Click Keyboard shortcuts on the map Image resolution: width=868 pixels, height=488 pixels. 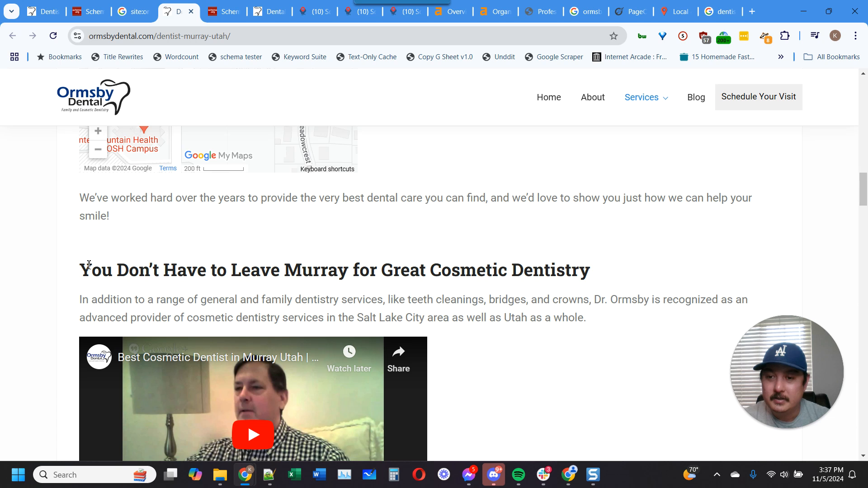point(327,169)
